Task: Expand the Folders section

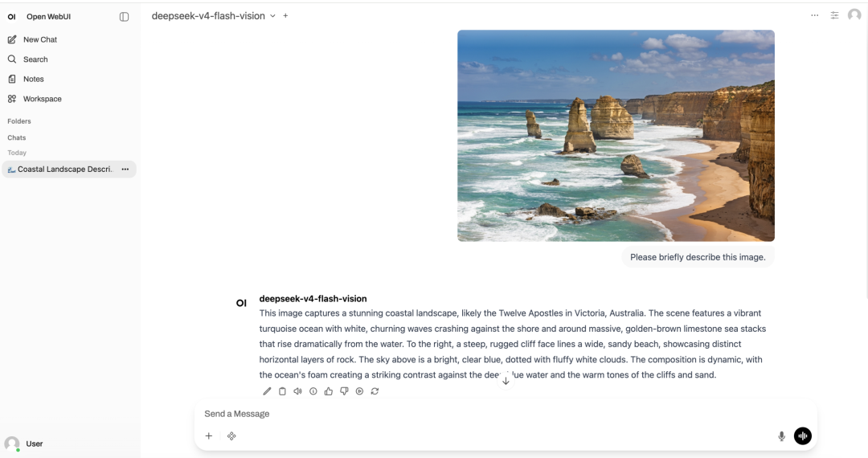Action: [x=19, y=121]
